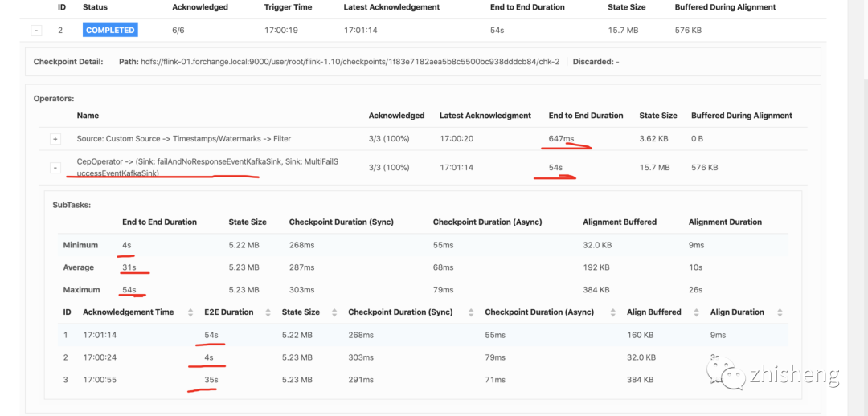Click the 71ms async duration
The width and height of the screenshot is (868, 416).
click(x=495, y=380)
